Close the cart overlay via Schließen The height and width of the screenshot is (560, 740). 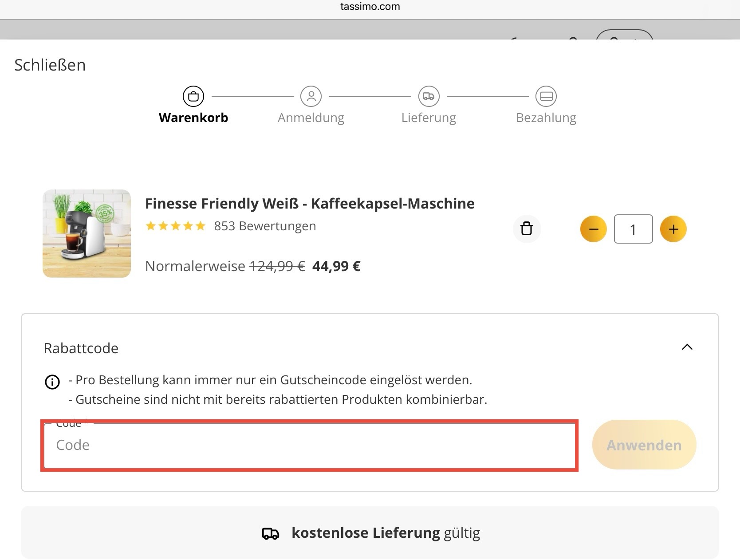tap(50, 65)
